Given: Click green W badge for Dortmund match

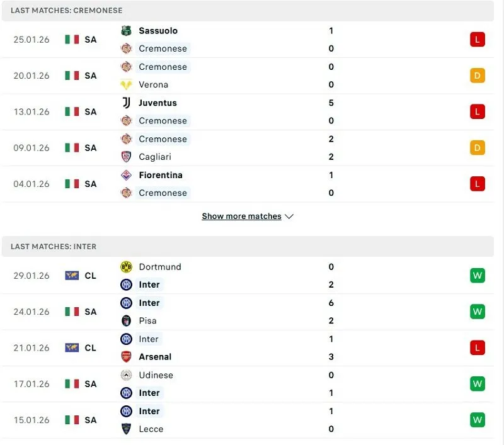Looking at the screenshot, I should pos(477,276).
